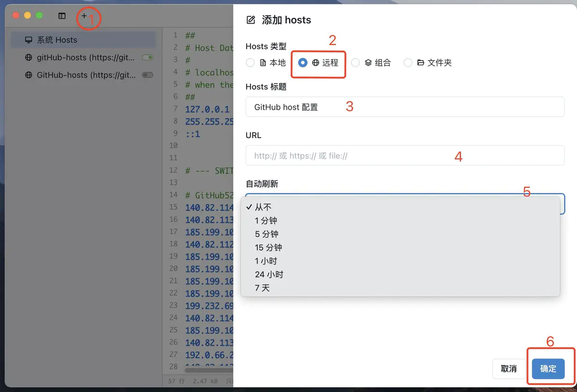
Task: Click the globe icon next to 远程
Action: click(315, 63)
